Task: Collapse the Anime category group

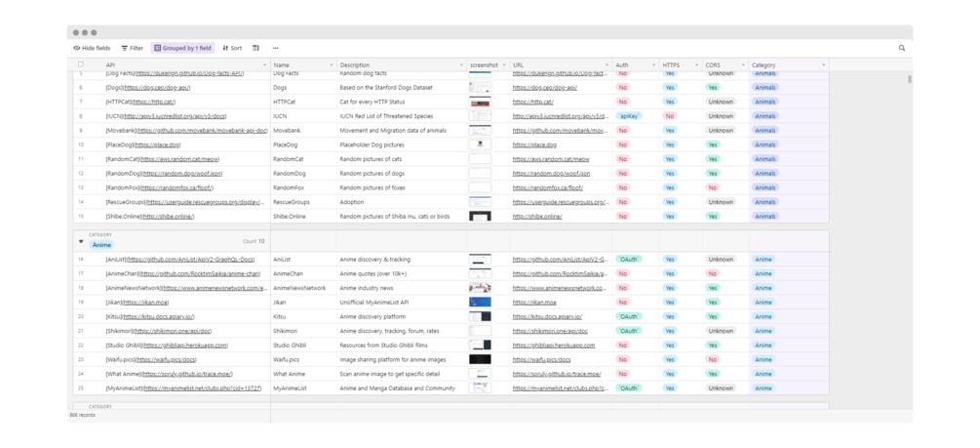Action: pyautogui.click(x=81, y=241)
